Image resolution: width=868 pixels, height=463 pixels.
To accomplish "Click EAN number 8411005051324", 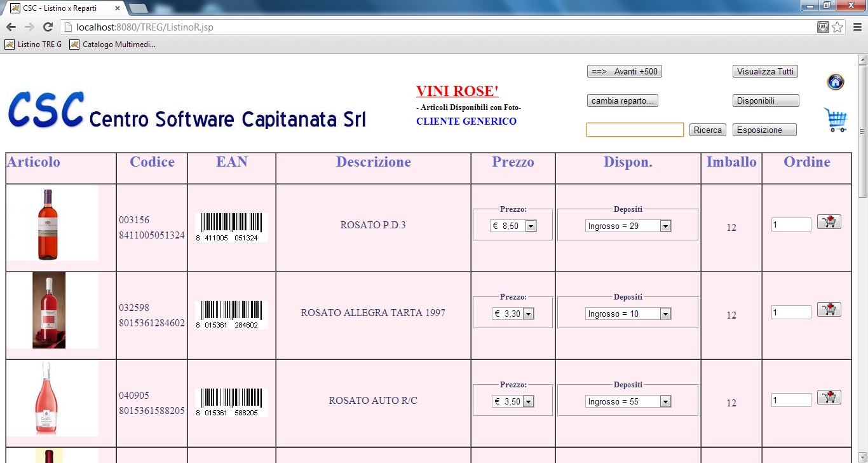I will (152, 235).
